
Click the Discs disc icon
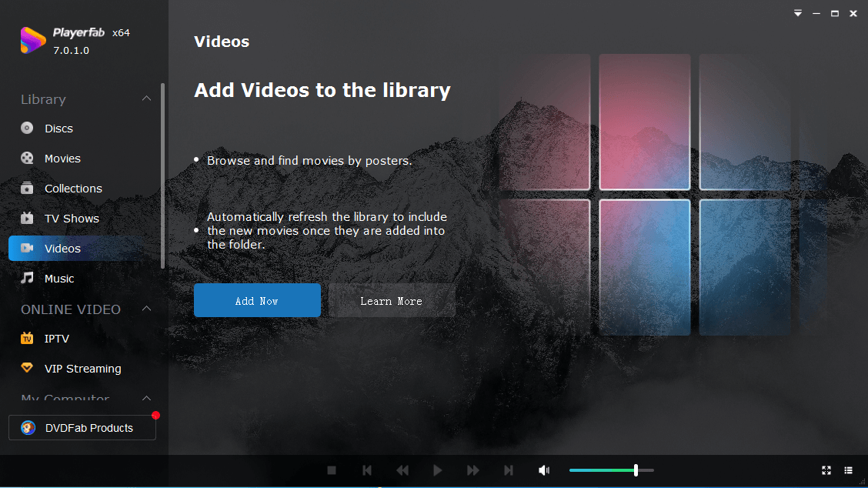tap(27, 128)
